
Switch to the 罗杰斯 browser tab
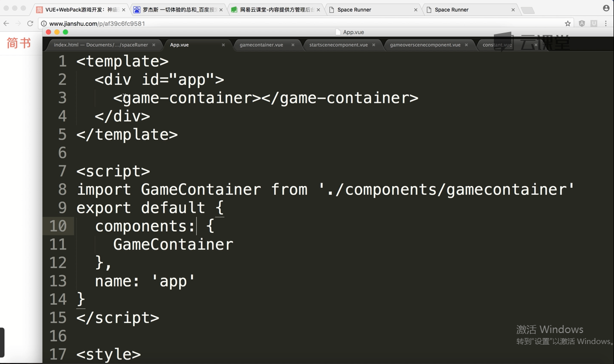coord(178,9)
